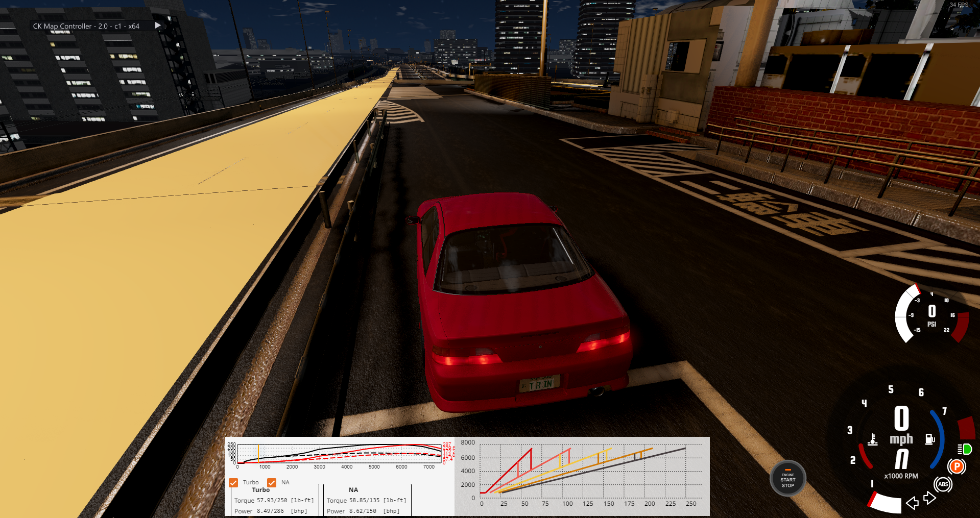Click the mph speed readout
The image size is (980, 518).
pyautogui.click(x=901, y=426)
